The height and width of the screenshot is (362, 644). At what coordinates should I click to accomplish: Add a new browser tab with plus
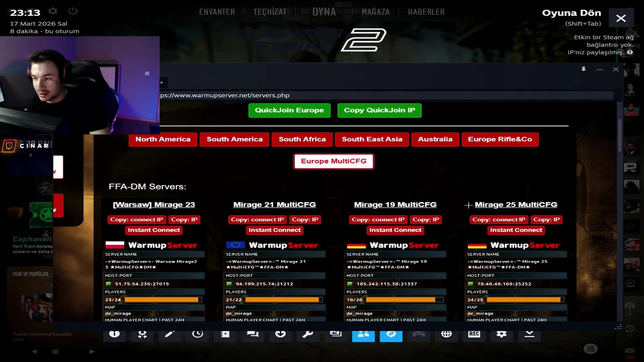tap(162, 82)
